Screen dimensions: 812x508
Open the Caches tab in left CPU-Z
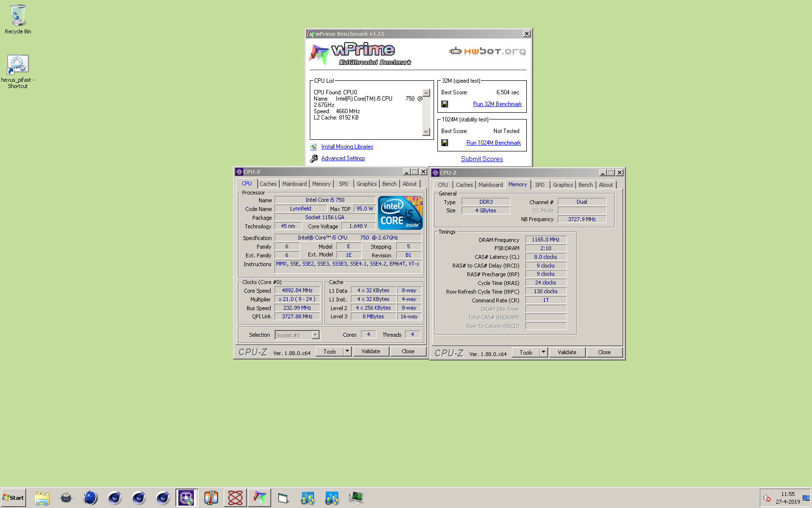(x=268, y=184)
